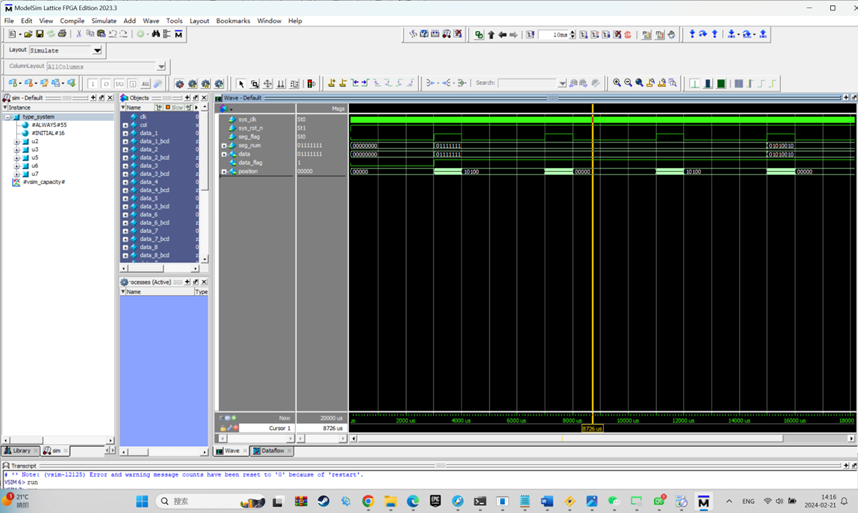Switch to the Library tab
858x513 pixels.
pyautogui.click(x=20, y=451)
